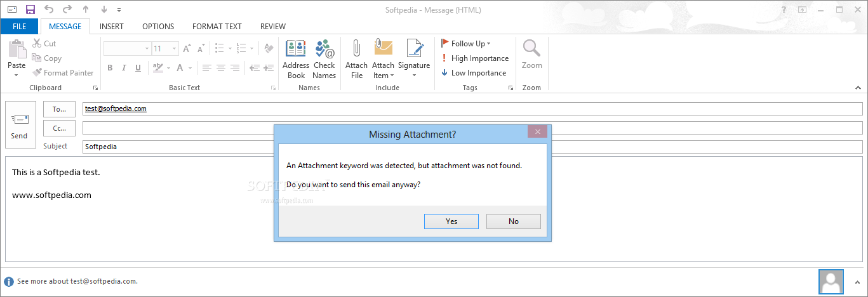
Task: Toggle underline formatting
Action: point(139,68)
